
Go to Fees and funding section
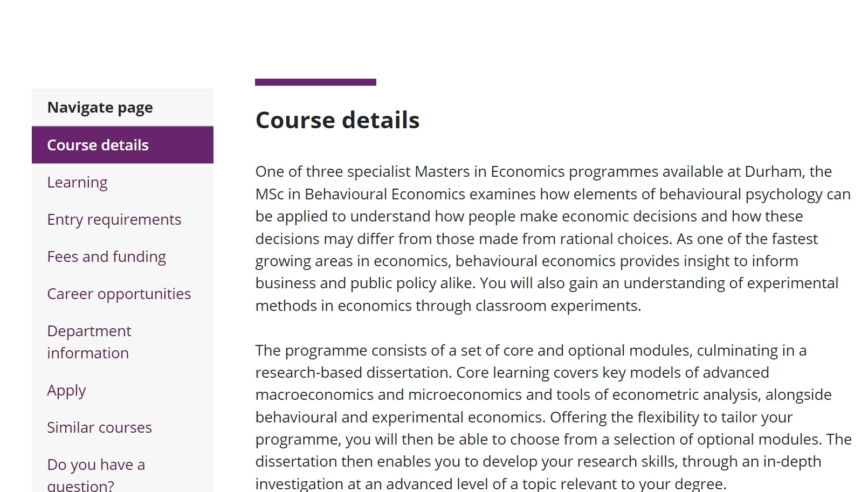106,257
